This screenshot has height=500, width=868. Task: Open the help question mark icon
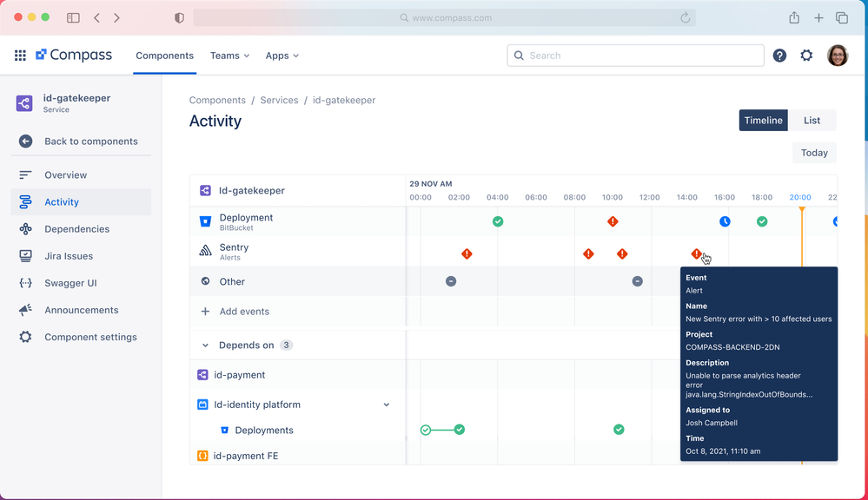pos(779,56)
